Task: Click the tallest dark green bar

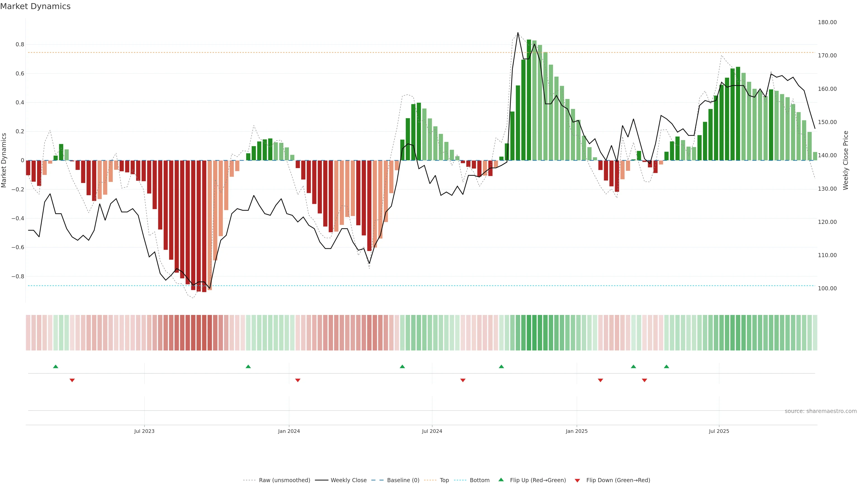Action: coord(529,101)
